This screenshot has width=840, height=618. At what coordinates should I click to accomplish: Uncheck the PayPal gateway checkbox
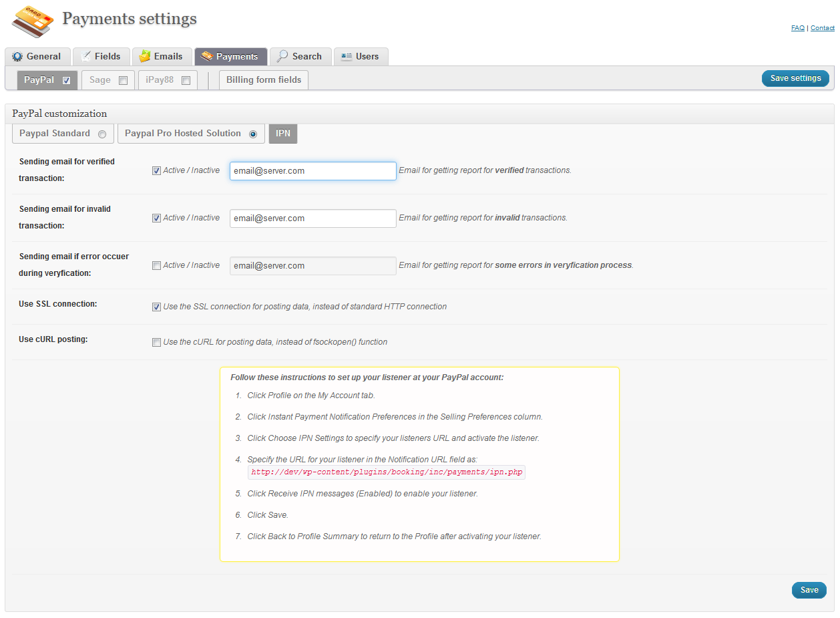click(x=66, y=81)
